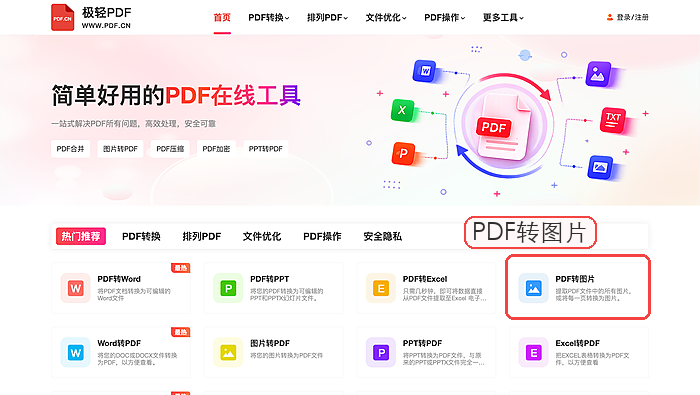
Task: Expand the PDF操作 navigation dropdown
Action: pos(445,17)
